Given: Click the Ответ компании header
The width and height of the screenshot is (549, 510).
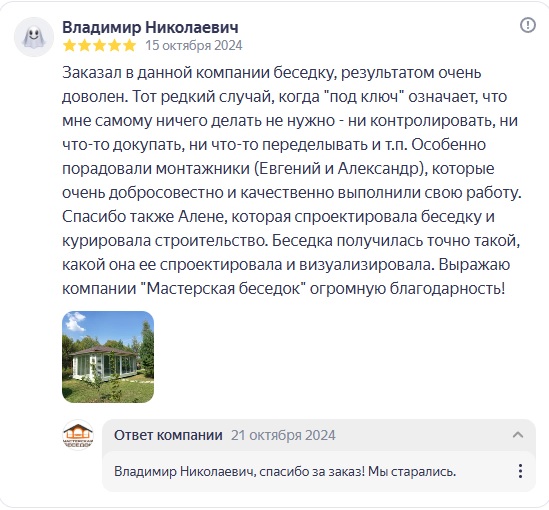Looking at the screenshot, I should click(168, 435).
